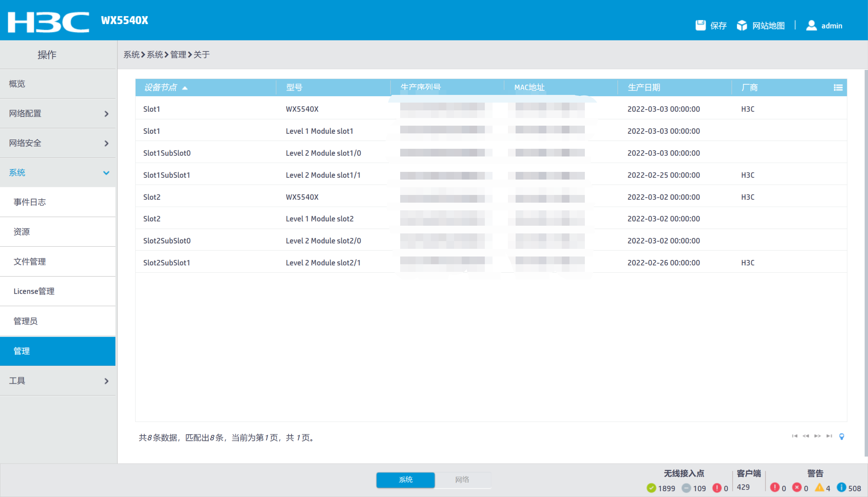Screen dimensions: 868x497
Task: Expand the 网络配置 menu chevron
Action: (x=106, y=114)
